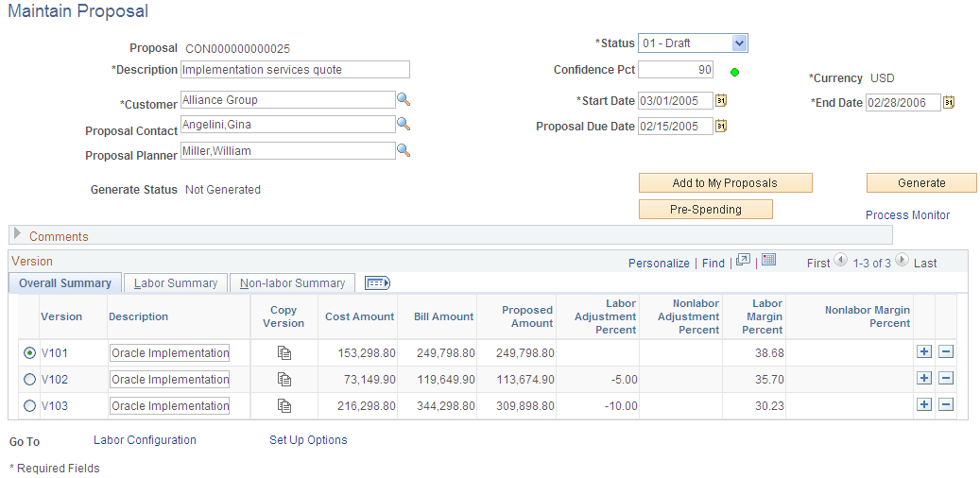
Task: Open version V102 link
Action: [x=55, y=379]
